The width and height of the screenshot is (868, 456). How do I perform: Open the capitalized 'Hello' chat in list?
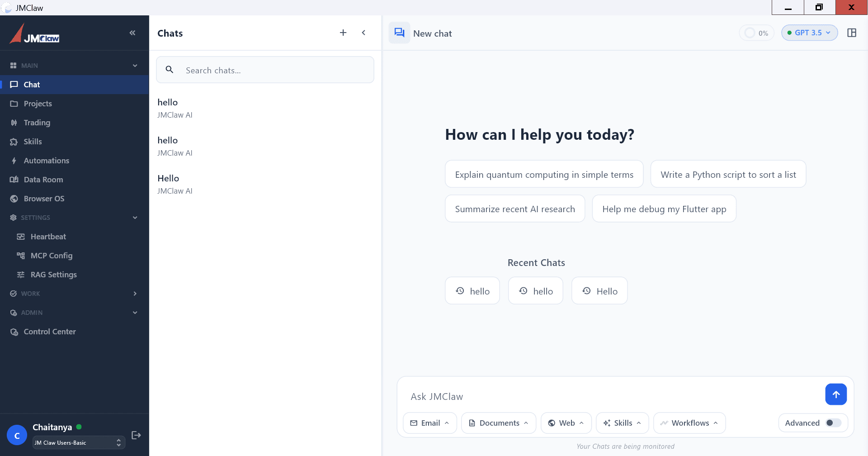(x=265, y=184)
